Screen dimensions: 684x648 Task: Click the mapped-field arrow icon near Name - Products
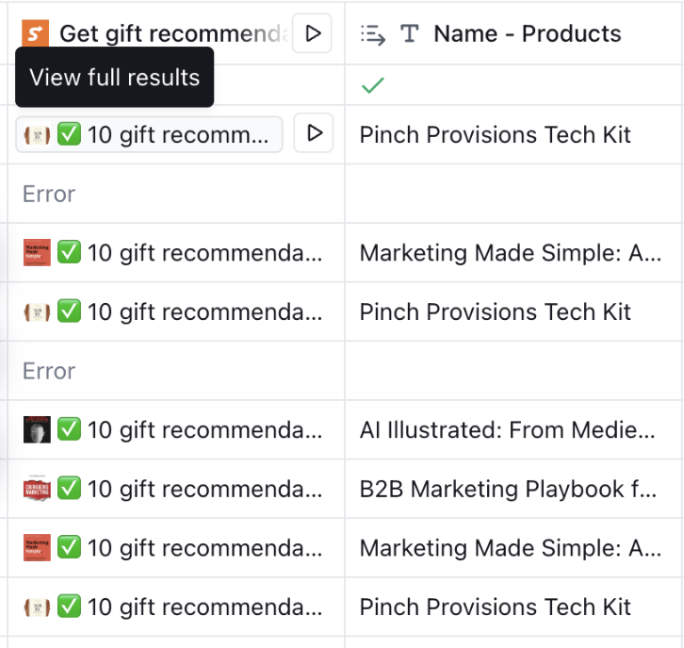click(x=373, y=34)
